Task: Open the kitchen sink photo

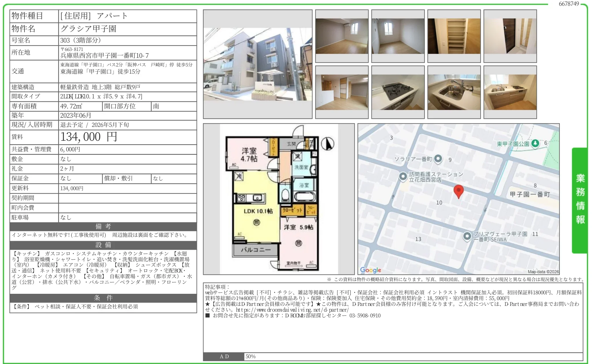Action: click(x=454, y=92)
